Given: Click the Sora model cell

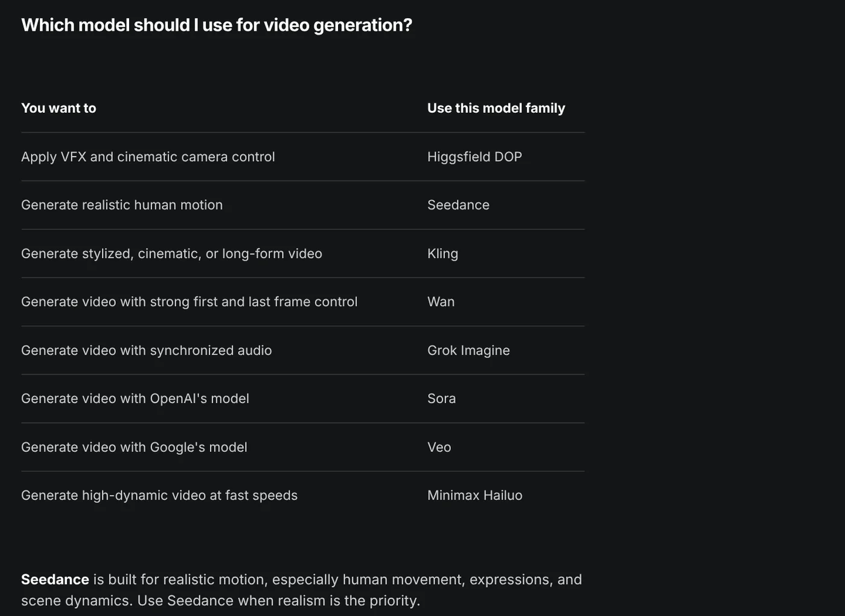Looking at the screenshot, I should tap(441, 399).
